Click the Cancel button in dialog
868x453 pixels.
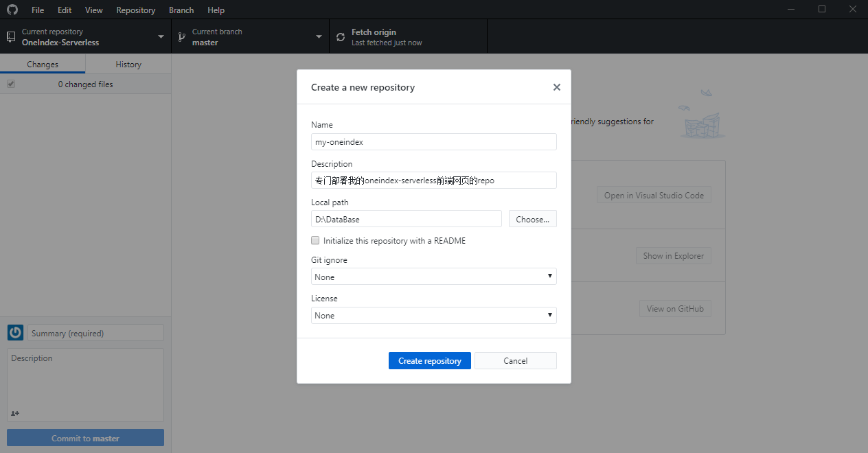pos(515,360)
